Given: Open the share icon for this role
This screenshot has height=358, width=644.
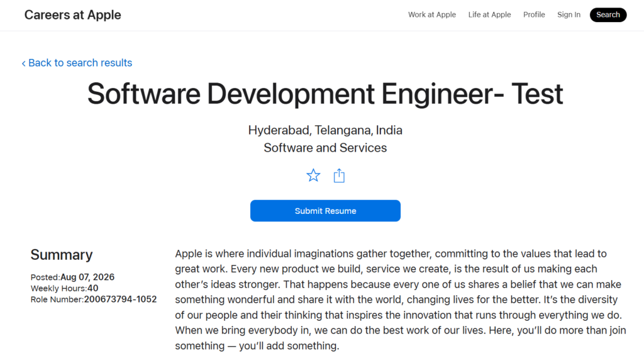Looking at the screenshot, I should point(339,176).
